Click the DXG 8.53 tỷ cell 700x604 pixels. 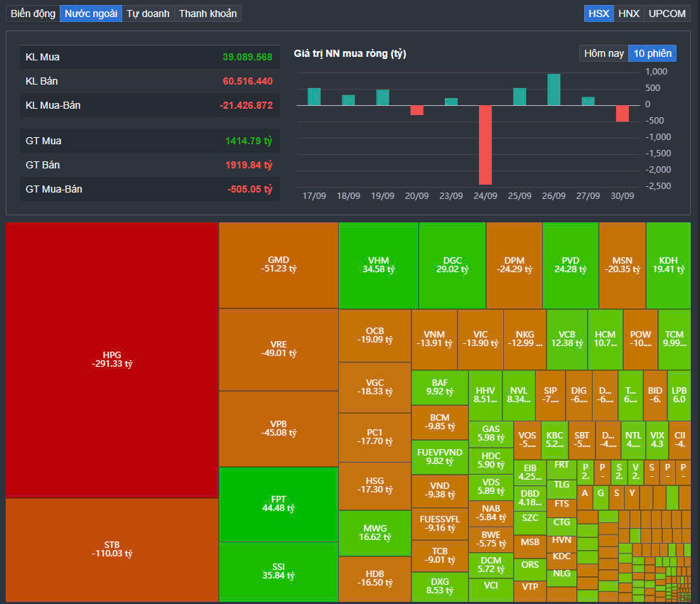point(440,586)
